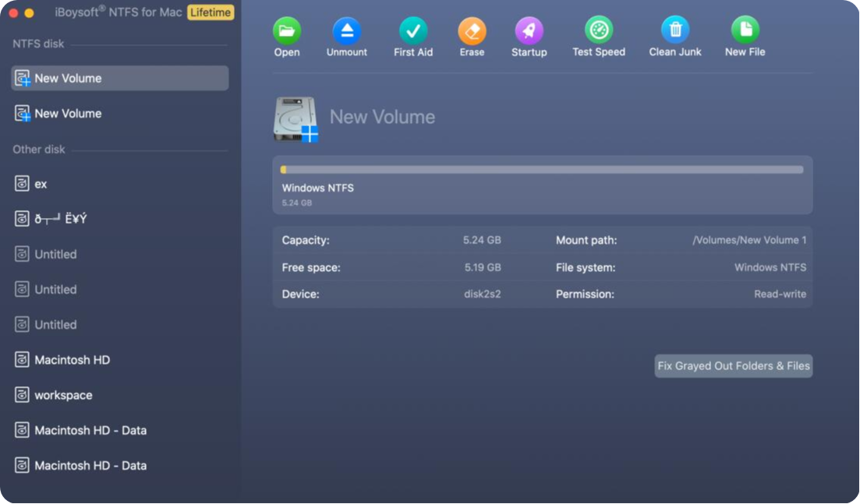Click the New Volume title heading
The image size is (860, 504).
pyautogui.click(x=382, y=117)
